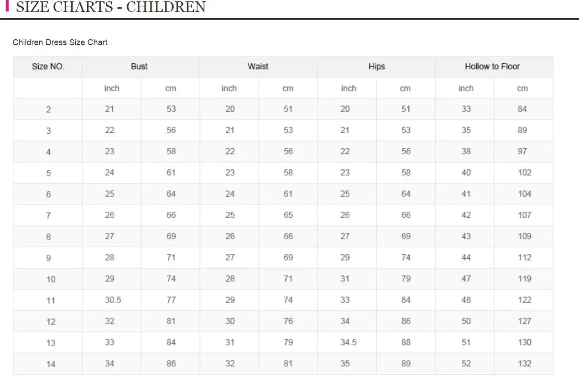Select the 132 cm hollow to floor value
The height and width of the screenshot is (392, 579).
coord(524,364)
